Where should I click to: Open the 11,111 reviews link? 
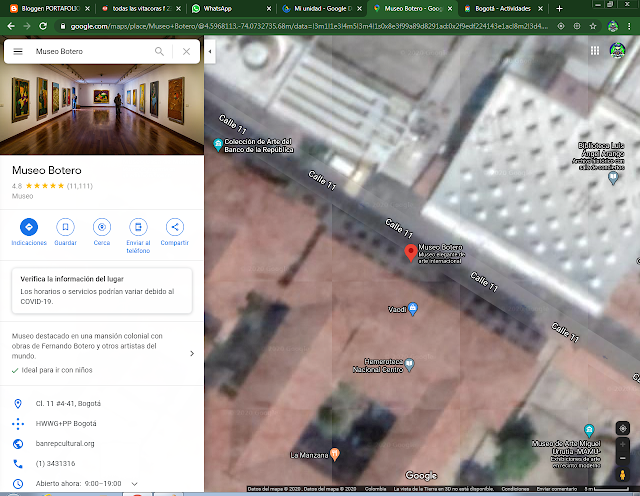[80, 186]
